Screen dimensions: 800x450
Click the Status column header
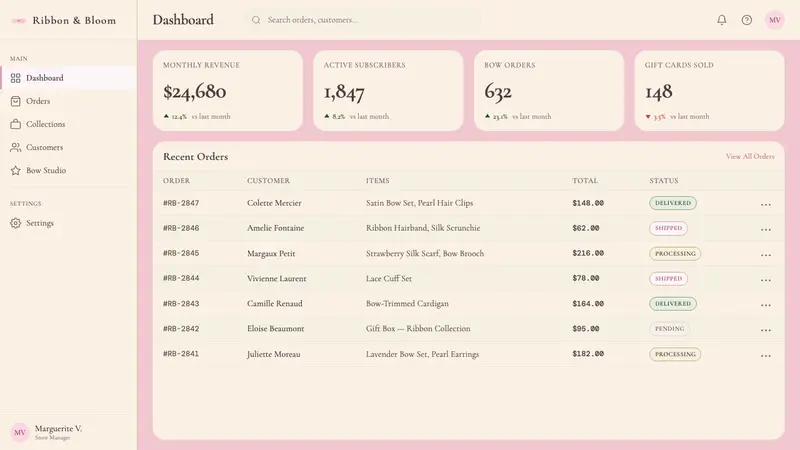point(664,181)
